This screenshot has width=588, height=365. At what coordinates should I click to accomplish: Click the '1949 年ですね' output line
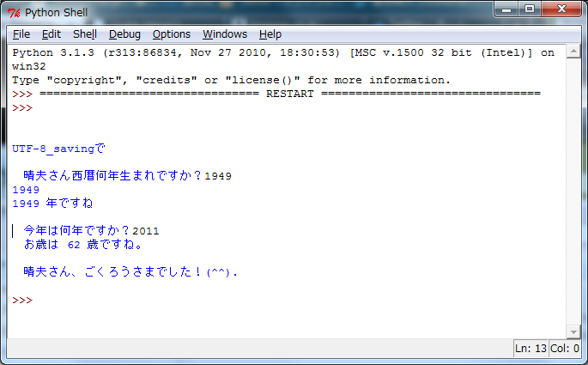(x=52, y=204)
